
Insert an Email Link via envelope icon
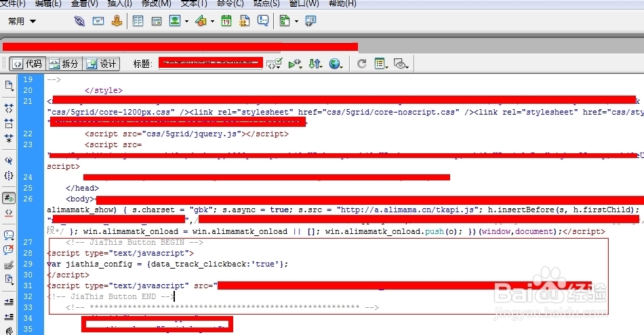[98, 20]
